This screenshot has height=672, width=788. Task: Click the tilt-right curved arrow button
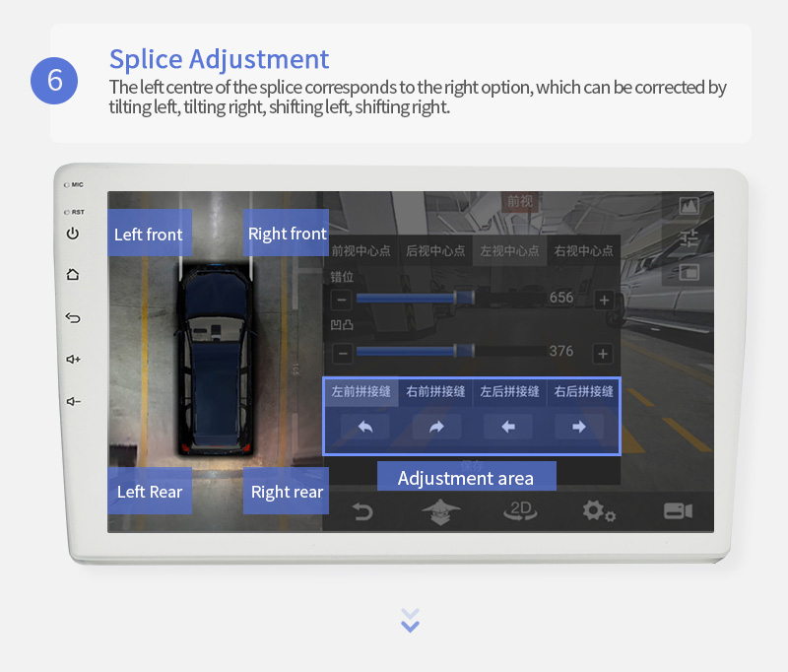(436, 427)
